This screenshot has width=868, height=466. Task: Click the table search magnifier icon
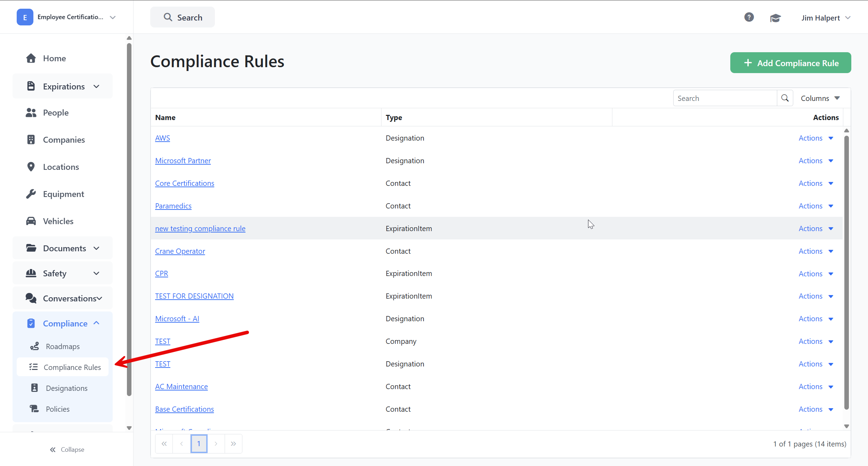[x=785, y=98]
